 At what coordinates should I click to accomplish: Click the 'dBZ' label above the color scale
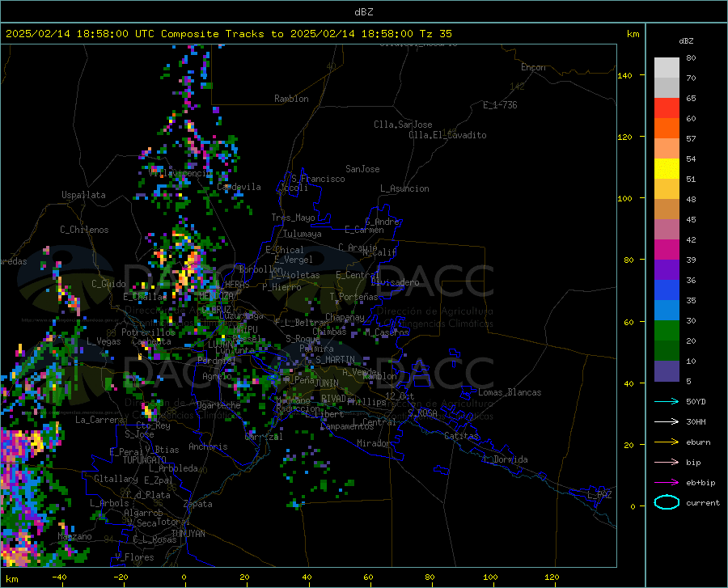686,40
